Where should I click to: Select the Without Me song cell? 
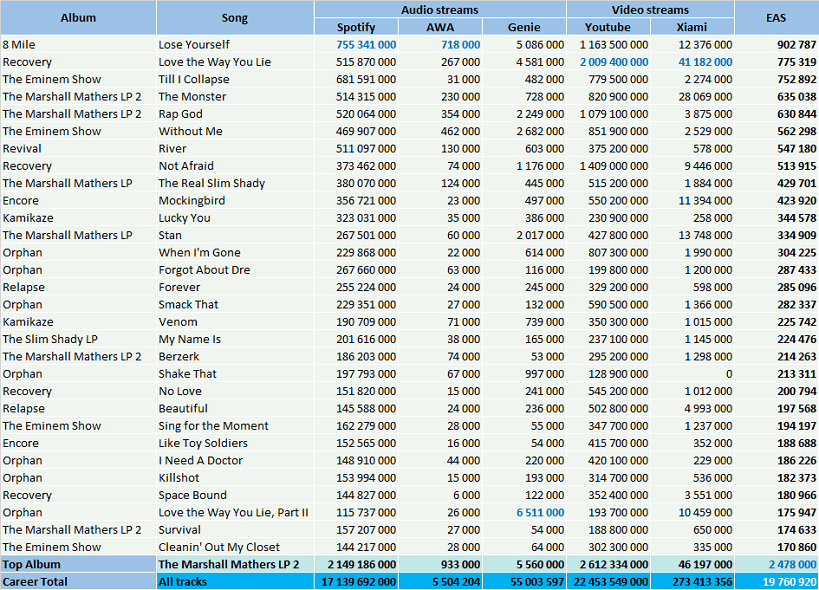coord(235,131)
